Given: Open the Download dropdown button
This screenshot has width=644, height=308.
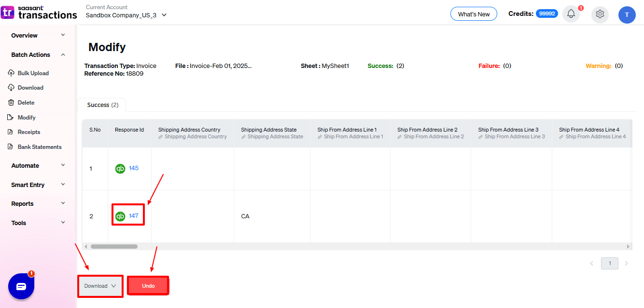Looking at the screenshot, I should coord(100,286).
